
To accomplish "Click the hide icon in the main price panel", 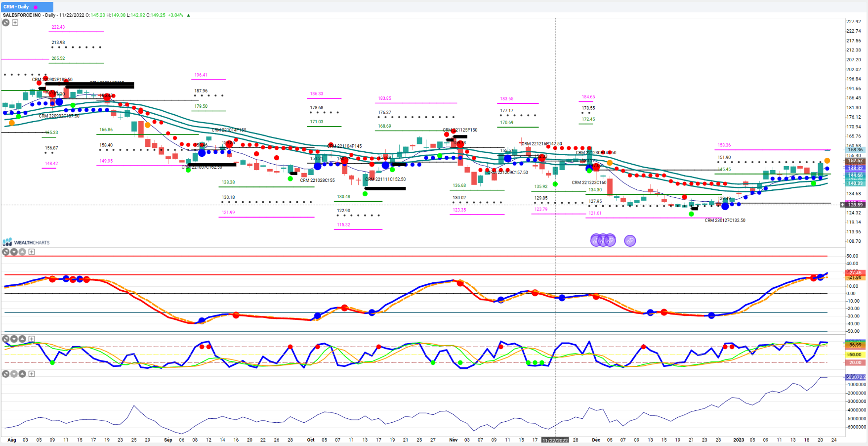I will point(6,22).
